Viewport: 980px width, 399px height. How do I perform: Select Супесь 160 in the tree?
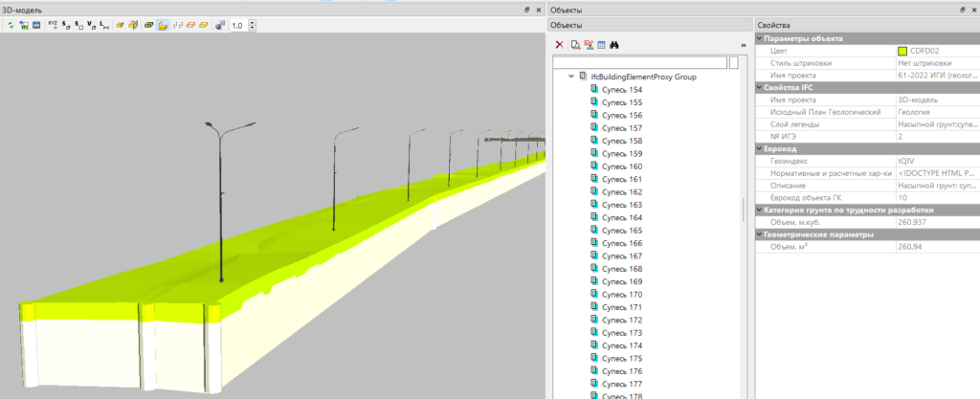[x=622, y=166]
